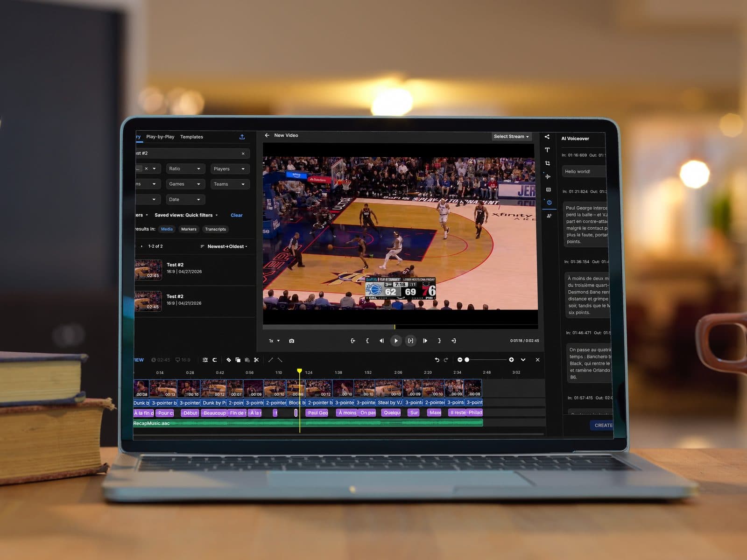Click the tag marker icon in the timeline toolbar
The height and width of the screenshot is (560, 747).
tap(229, 360)
